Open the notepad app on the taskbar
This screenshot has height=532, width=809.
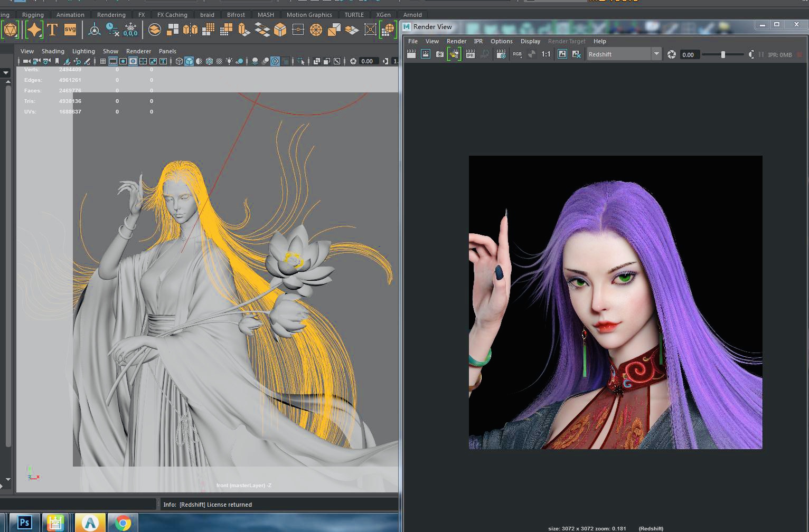coord(55,523)
